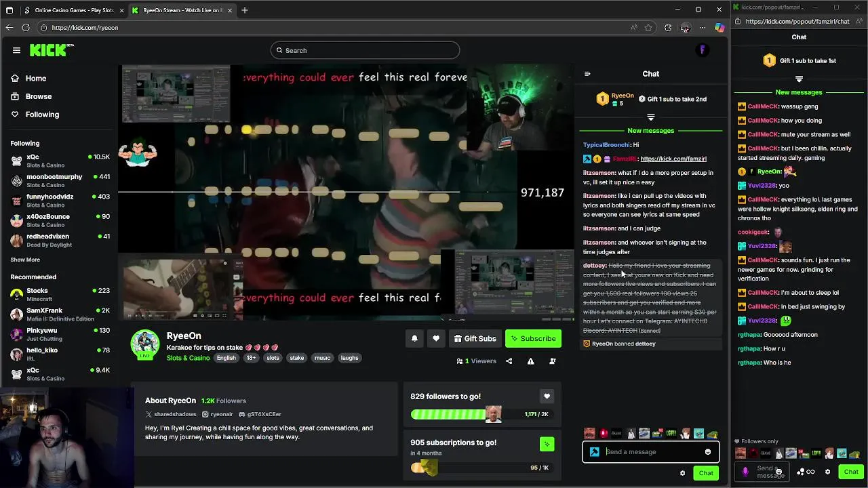Click the RyeeOn channel avatar
This screenshot has width=868, height=488.
(144, 344)
